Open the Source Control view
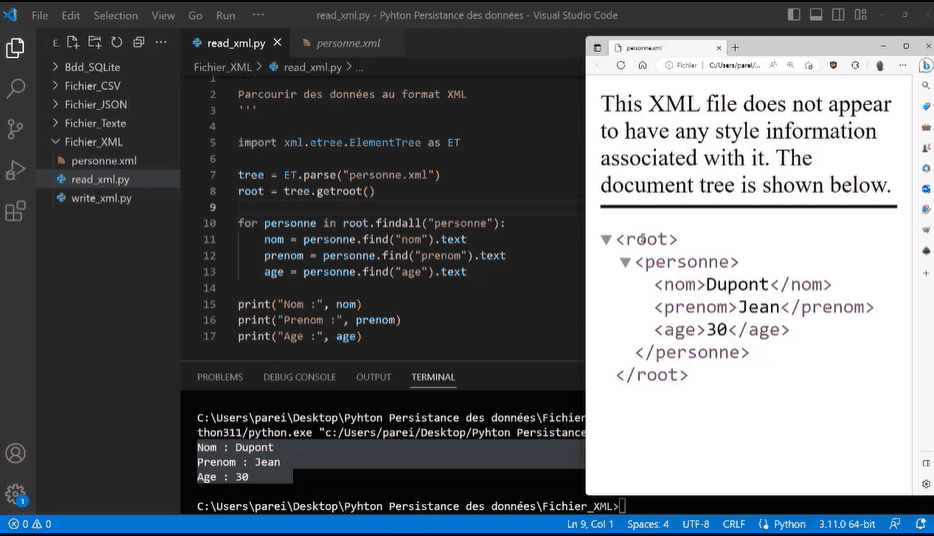Screen dimensions: 934x536 click(x=15, y=129)
